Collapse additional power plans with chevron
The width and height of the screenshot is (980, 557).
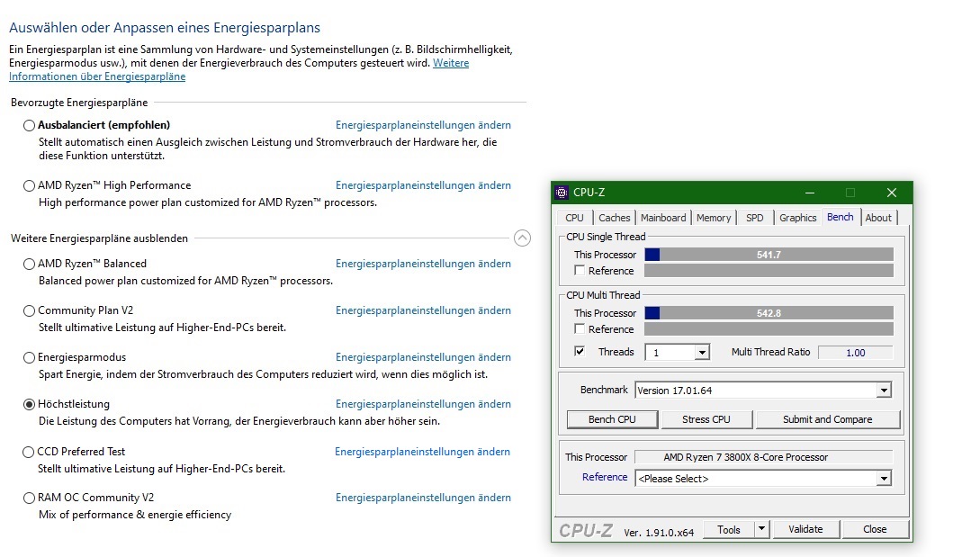click(523, 238)
